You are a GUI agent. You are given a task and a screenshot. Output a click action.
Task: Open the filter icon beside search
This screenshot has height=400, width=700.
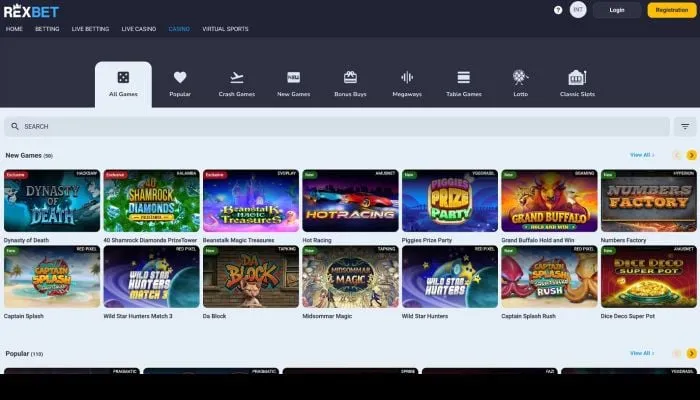tap(685, 126)
